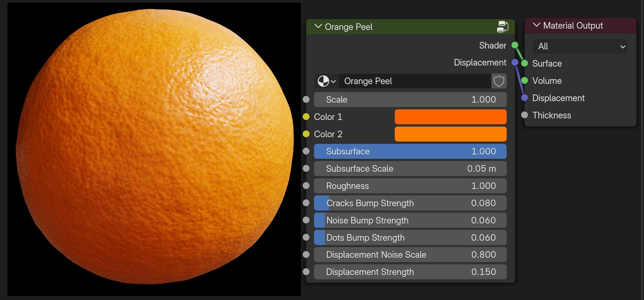Viewport: 644px width, 300px height.
Task: Open the Color 2 color swatch
Action: [450, 134]
